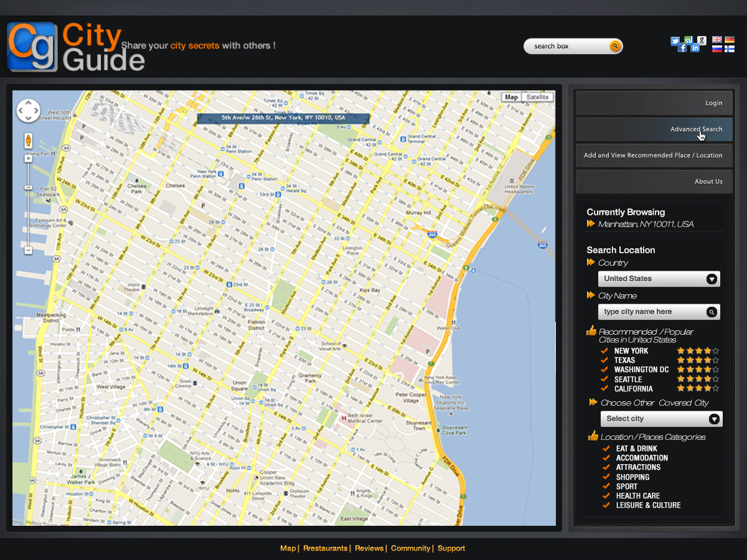
Task: Click the map pan navigation control
Action: [28, 111]
